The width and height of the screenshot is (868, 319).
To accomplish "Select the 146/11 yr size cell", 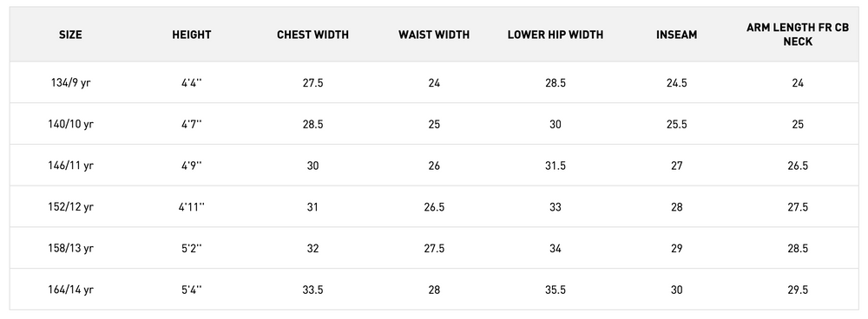I will (x=70, y=166).
